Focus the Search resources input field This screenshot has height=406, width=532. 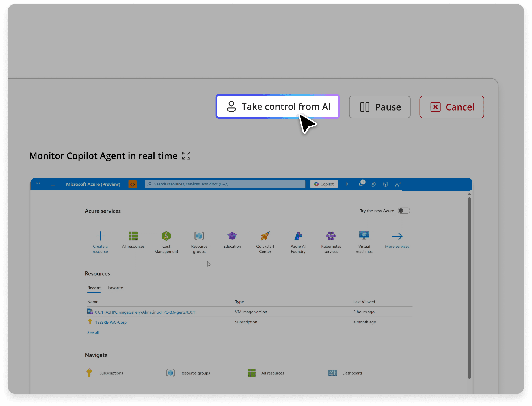[225, 184]
